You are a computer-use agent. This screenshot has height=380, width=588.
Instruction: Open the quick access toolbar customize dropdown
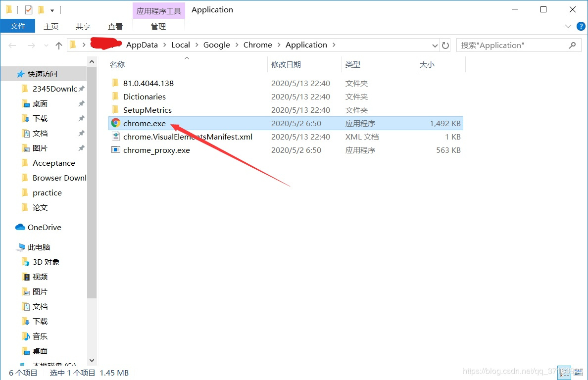52,9
